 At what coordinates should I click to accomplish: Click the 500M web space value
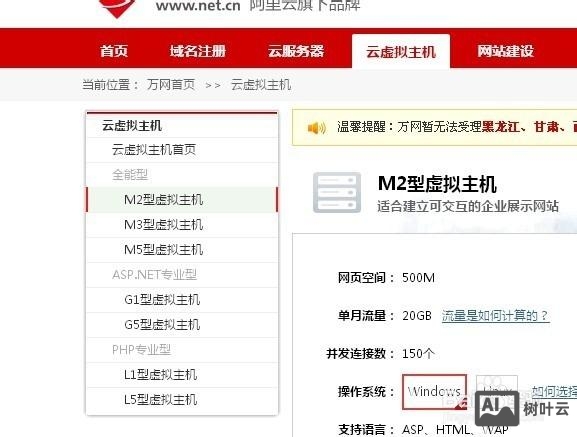pos(418,278)
